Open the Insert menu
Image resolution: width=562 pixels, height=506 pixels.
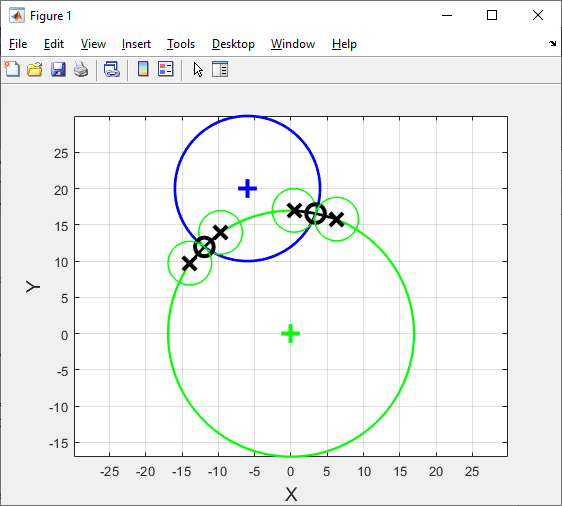136,44
